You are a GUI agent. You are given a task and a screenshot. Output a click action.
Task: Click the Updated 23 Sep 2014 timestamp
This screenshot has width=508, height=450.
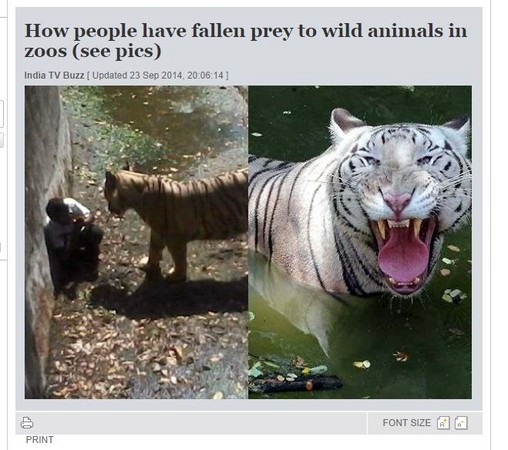tap(157, 75)
